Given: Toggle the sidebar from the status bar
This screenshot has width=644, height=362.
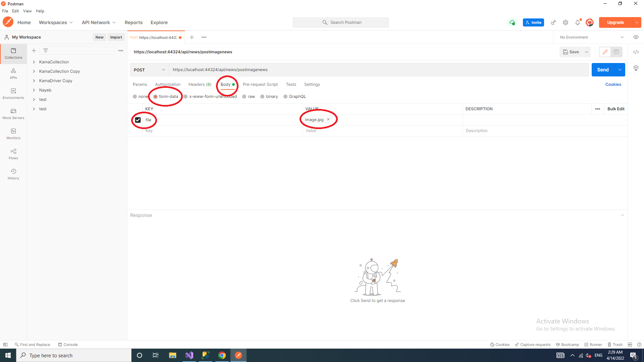Looking at the screenshot, I should pos(5,345).
